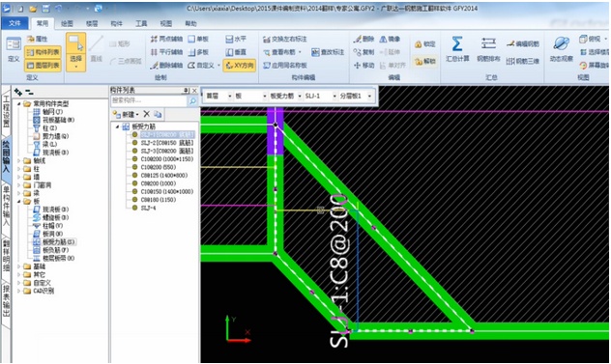The image size is (611, 364).
Task: Click the 汇总计算 sigma icon
Action: 457,43
